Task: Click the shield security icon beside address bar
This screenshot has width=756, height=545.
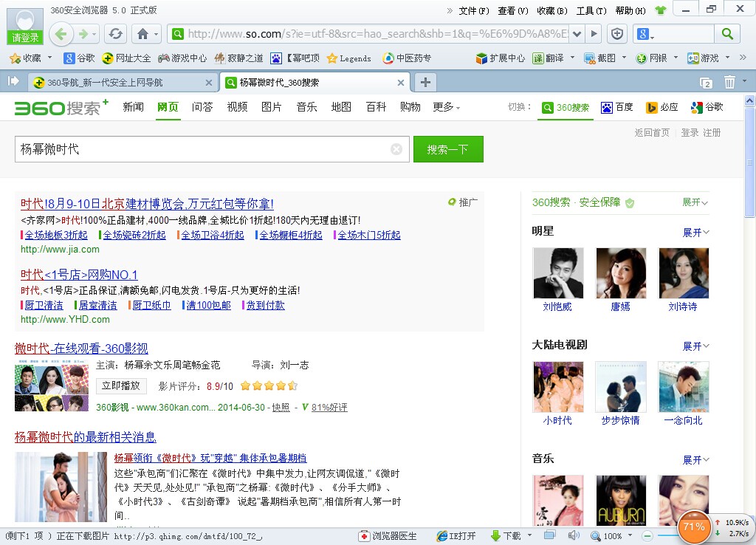Action: click(617, 34)
